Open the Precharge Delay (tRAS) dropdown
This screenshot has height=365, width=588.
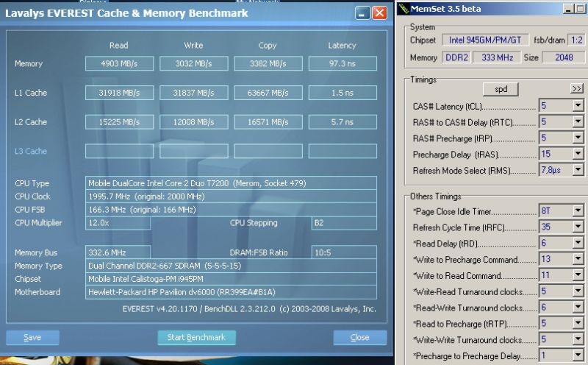pos(578,154)
